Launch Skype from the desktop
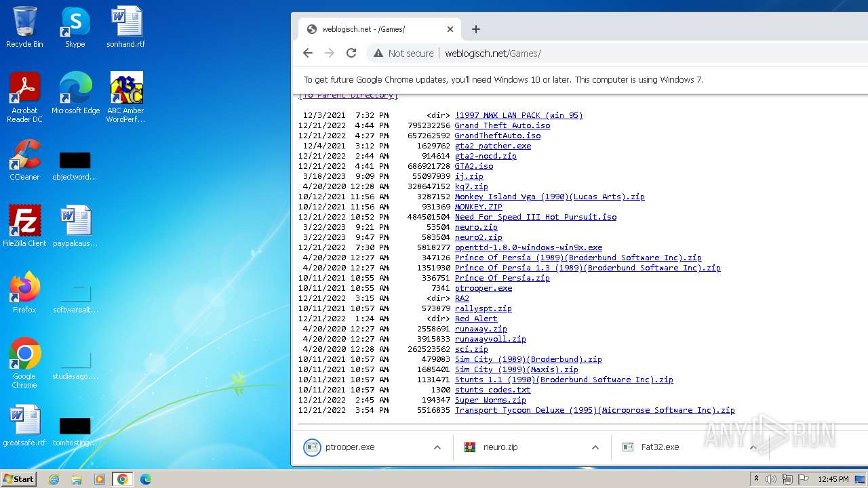The width and height of the screenshot is (868, 488). 75,27
